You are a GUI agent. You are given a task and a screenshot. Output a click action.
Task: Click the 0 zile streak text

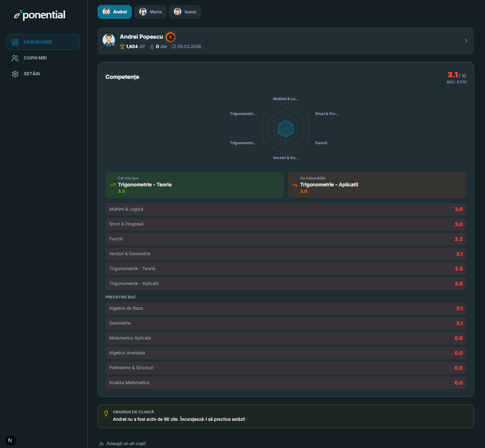(162, 47)
